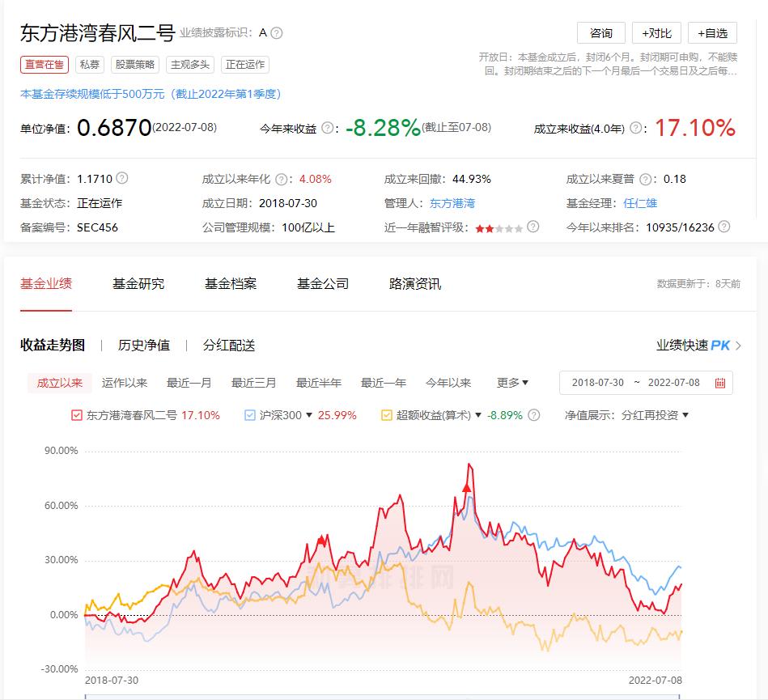The width and height of the screenshot is (768, 700).
Task: Click the 数据更新于 8天前 text
Action: pos(698,284)
